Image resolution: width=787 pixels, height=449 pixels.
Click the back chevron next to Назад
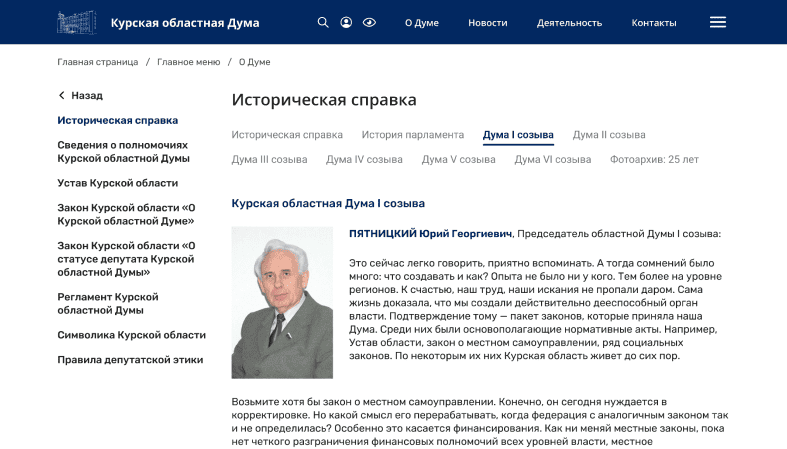(61, 95)
